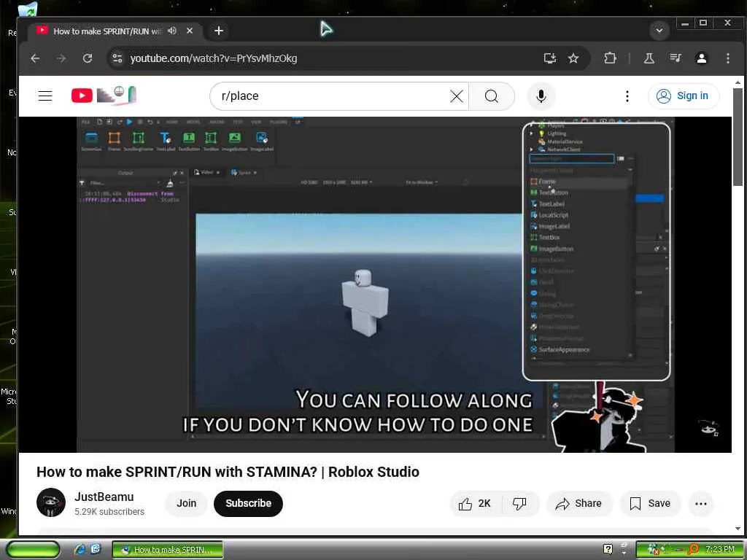Click the 7:23 PM taskbar clock

coord(720,549)
